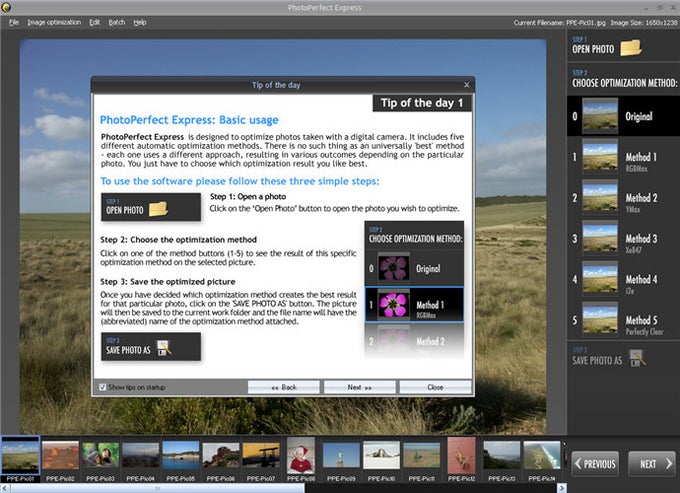Open the File menu
This screenshot has width=680, height=493.
tap(14, 23)
